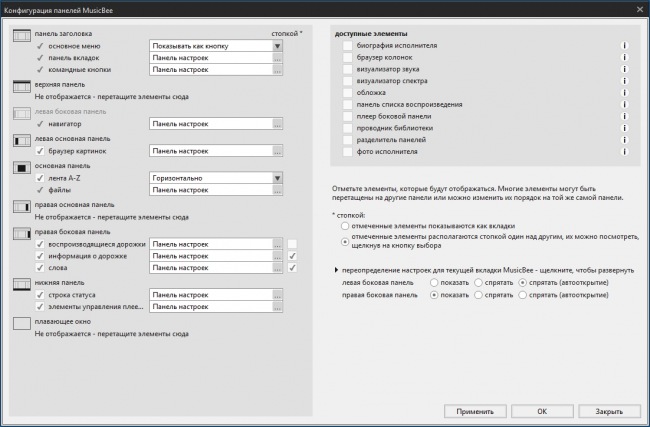Toggle информация о дорожке checkbox

pyautogui.click(x=40, y=256)
